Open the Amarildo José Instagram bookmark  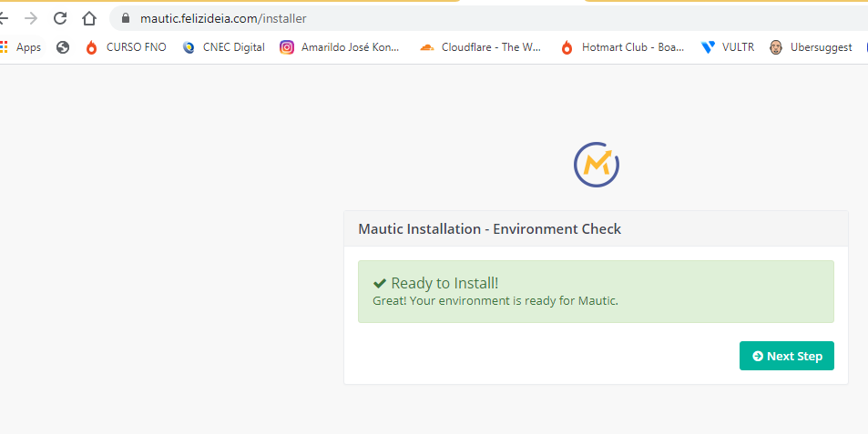point(340,47)
